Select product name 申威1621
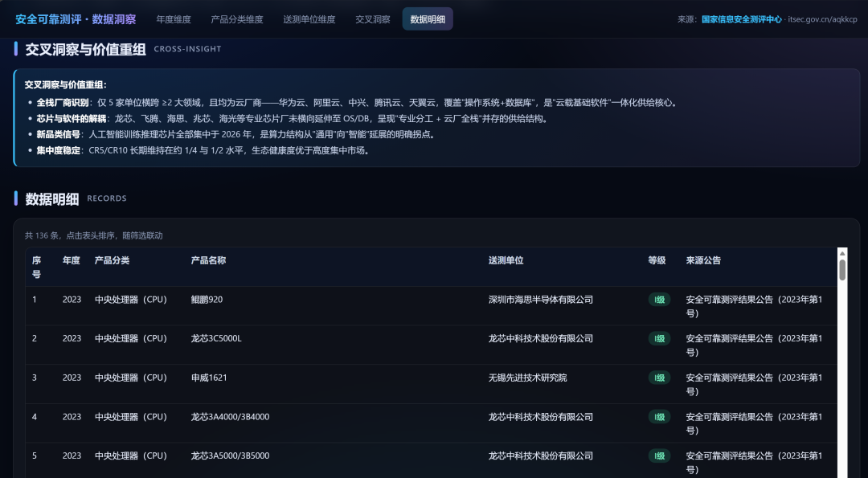868x478 pixels. coord(209,378)
